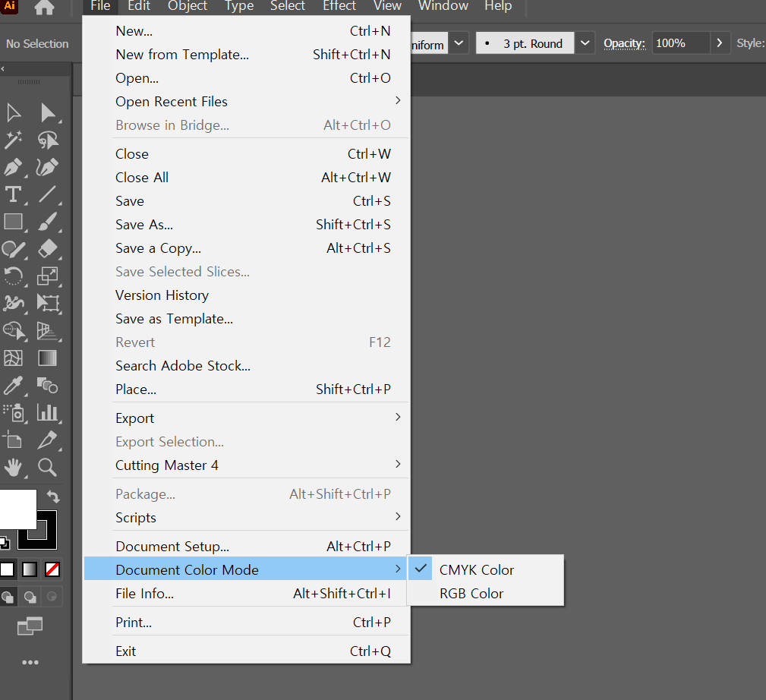The width and height of the screenshot is (766, 700).
Task: Choose the Blend tool
Action: coord(48,386)
